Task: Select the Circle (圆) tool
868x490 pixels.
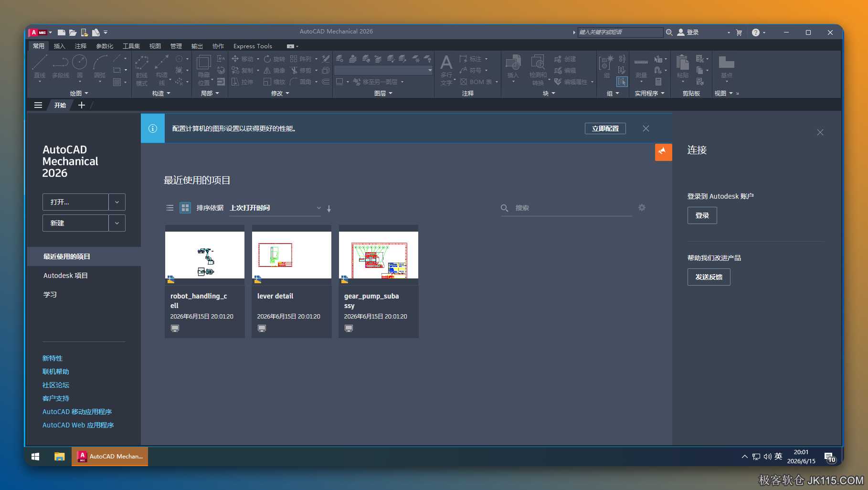Action: point(80,66)
